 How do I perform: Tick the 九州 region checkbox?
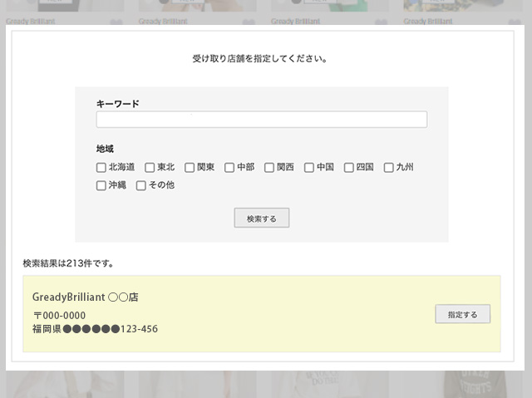click(389, 167)
